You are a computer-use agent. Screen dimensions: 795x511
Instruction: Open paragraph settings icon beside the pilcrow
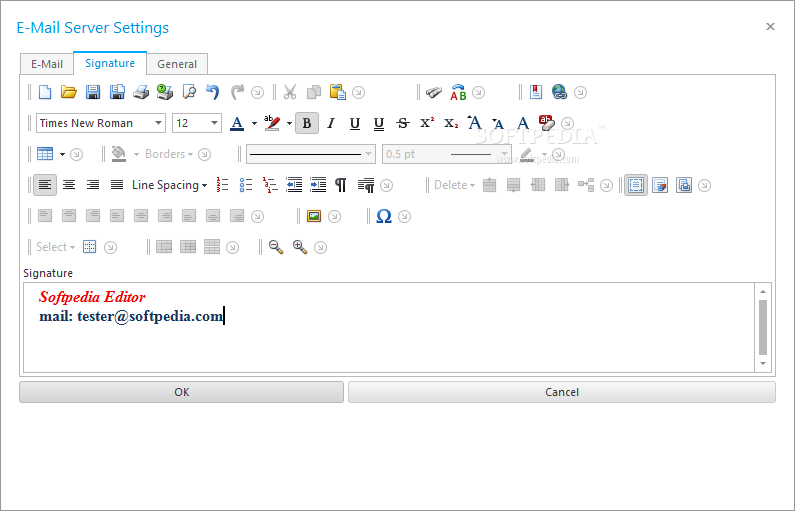pyautogui.click(x=366, y=185)
